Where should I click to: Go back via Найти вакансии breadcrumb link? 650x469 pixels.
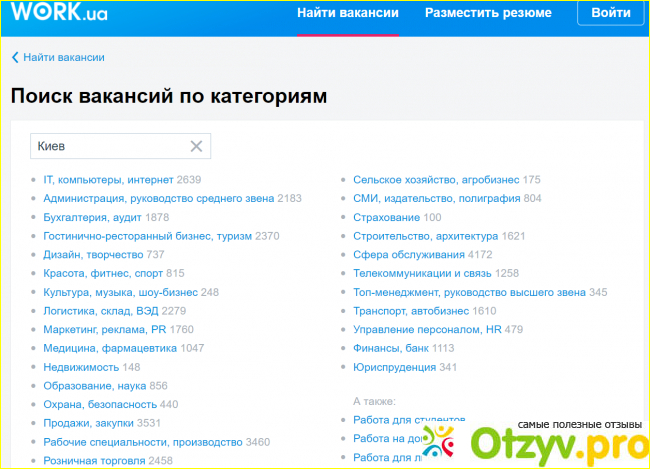click(x=63, y=58)
